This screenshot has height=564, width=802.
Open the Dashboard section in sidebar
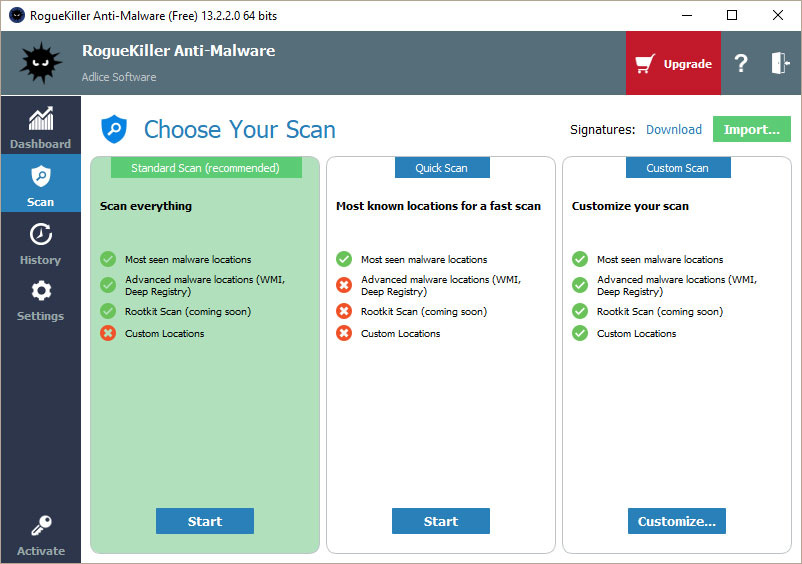click(x=40, y=127)
